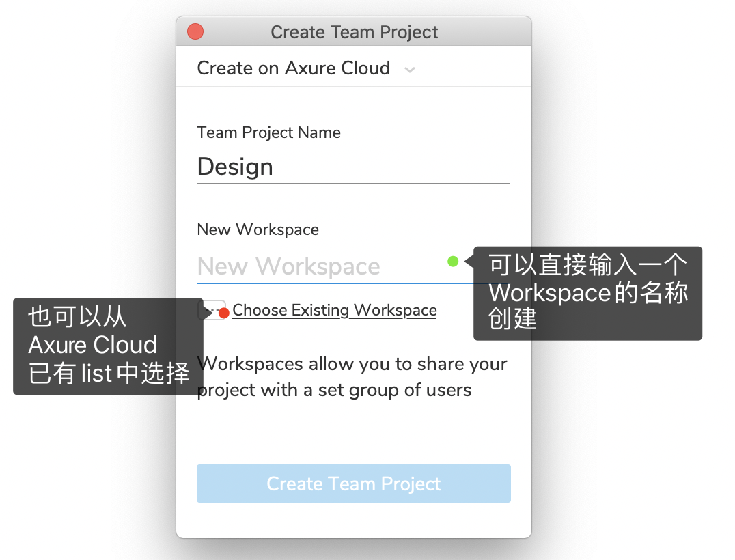Viewport: 735px width, 560px height.
Task: Close the Create Team Project dialog
Action: (x=195, y=32)
